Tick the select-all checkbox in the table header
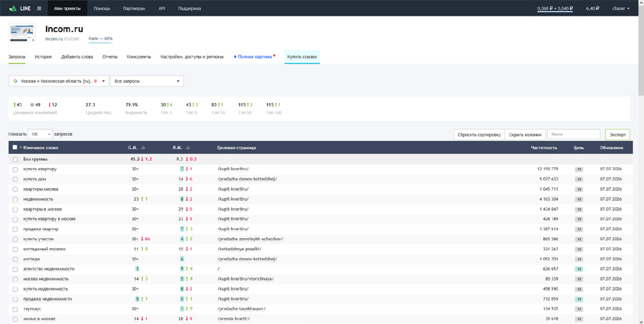 (15, 147)
